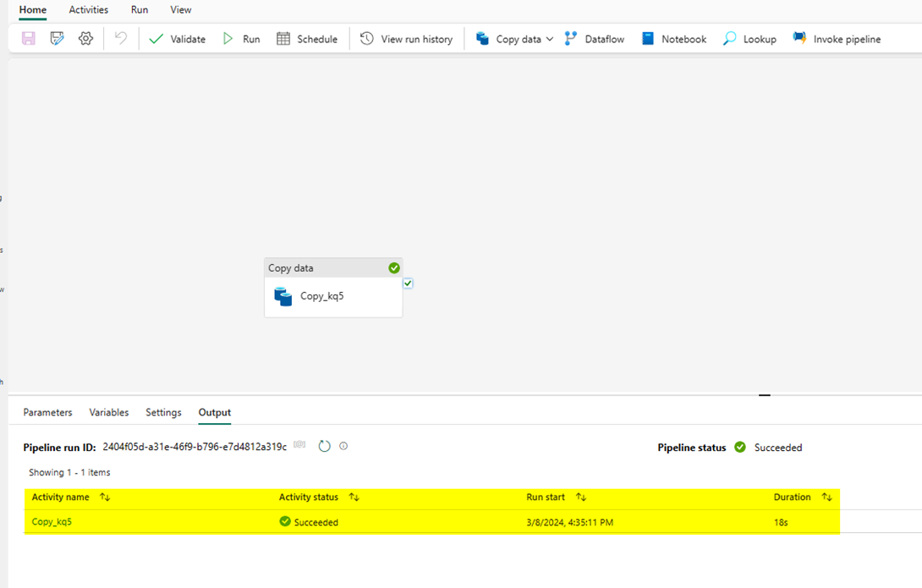Click the Save as icon with pencil

click(57, 39)
